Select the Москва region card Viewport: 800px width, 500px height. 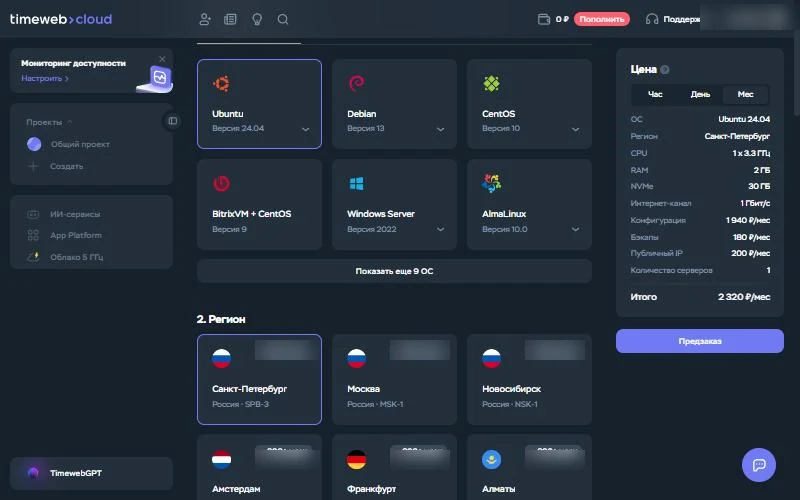[x=394, y=379]
